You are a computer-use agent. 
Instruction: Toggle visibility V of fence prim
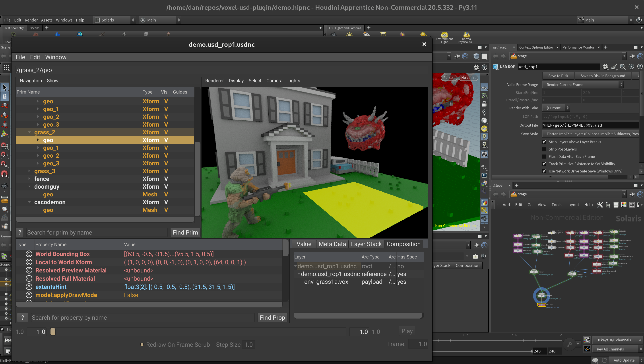(166, 179)
